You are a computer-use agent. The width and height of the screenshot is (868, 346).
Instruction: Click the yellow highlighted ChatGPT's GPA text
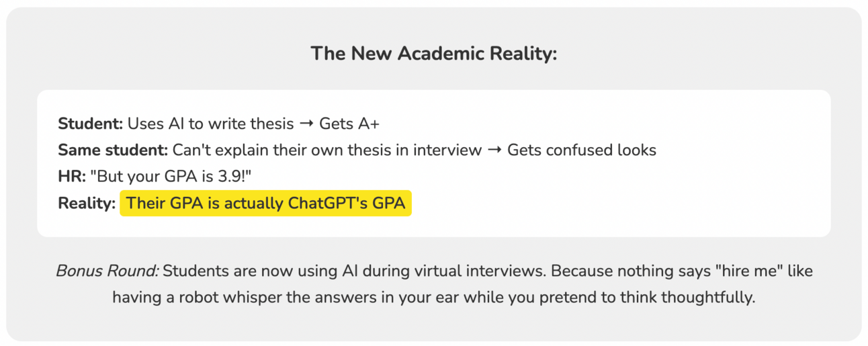pyautogui.click(x=265, y=203)
